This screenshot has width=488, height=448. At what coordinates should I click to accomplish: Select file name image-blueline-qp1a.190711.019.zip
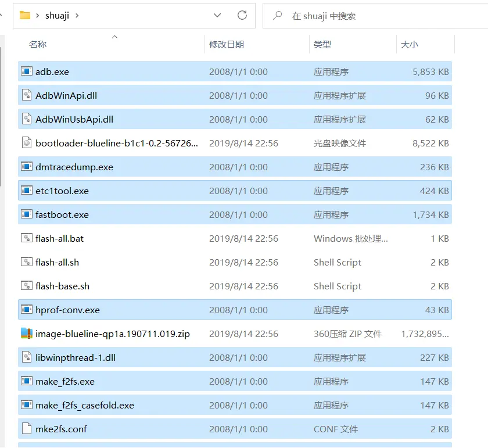point(113,334)
